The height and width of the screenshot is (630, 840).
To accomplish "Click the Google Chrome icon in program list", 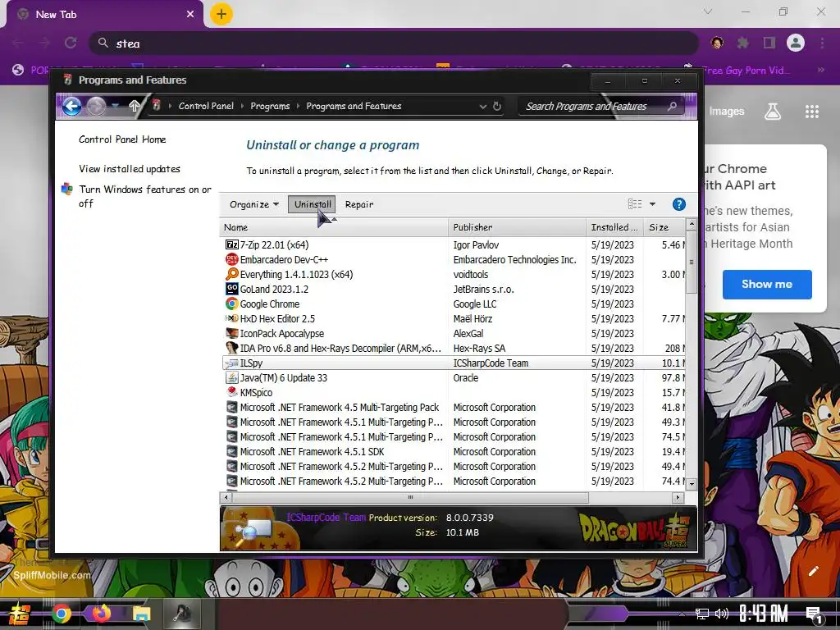I will [231, 304].
